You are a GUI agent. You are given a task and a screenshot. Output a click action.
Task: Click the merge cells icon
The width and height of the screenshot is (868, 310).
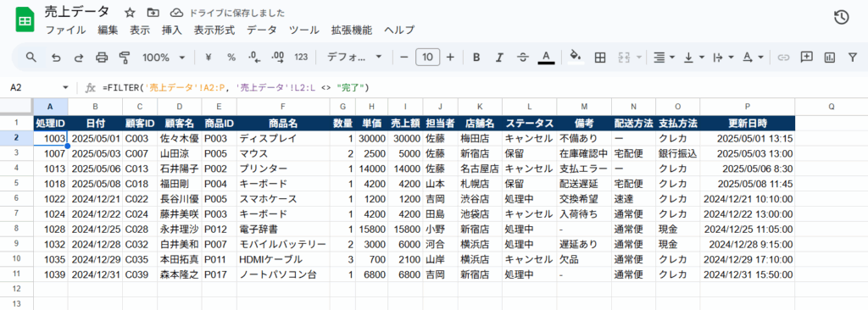625,57
